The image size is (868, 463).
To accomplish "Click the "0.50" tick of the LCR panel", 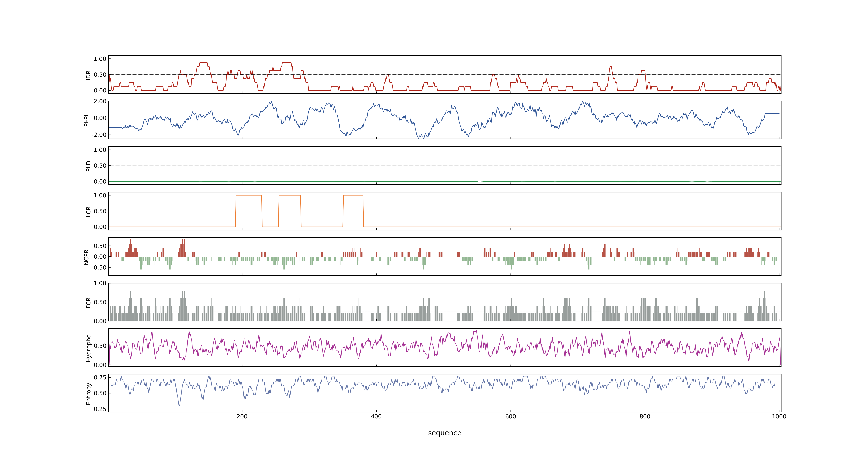I will tap(100, 211).
